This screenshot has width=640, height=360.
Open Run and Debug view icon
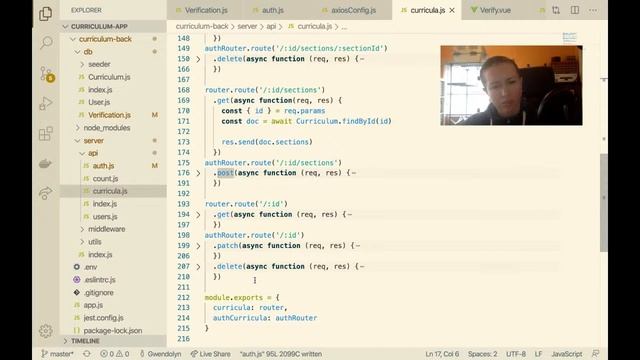coord(46,103)
